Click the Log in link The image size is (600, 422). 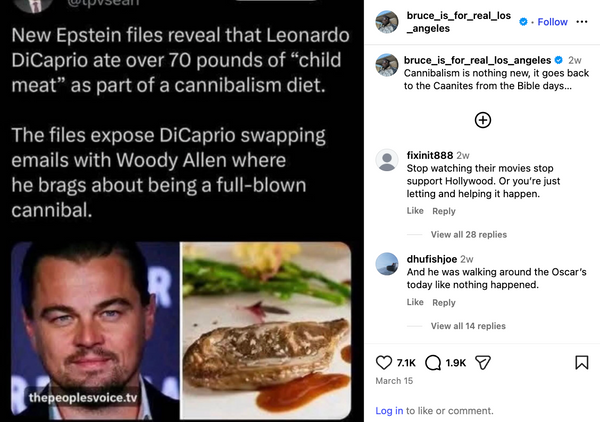389,411
